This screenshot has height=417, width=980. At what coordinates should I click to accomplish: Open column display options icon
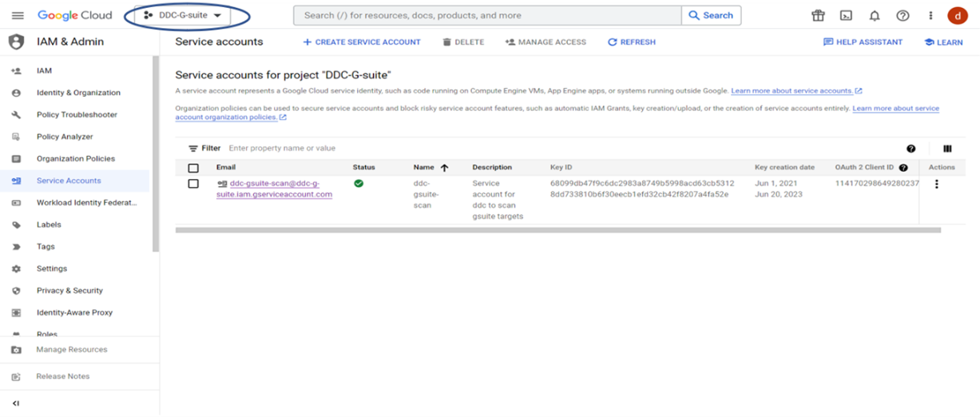tap(947, 149)
